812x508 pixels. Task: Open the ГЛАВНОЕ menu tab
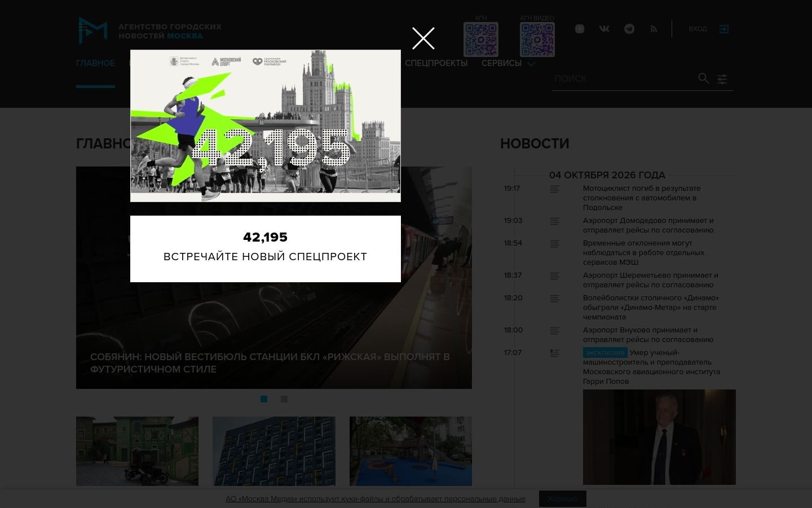95,63
